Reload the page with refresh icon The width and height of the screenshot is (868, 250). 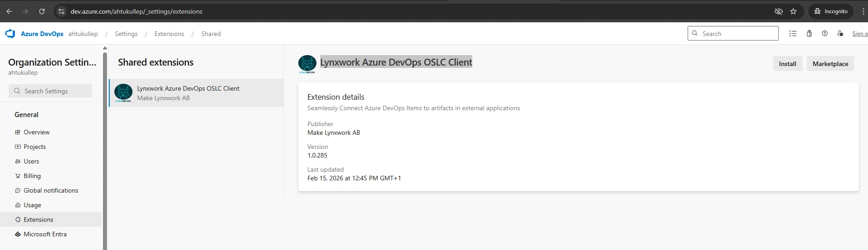tap(42, 11)
